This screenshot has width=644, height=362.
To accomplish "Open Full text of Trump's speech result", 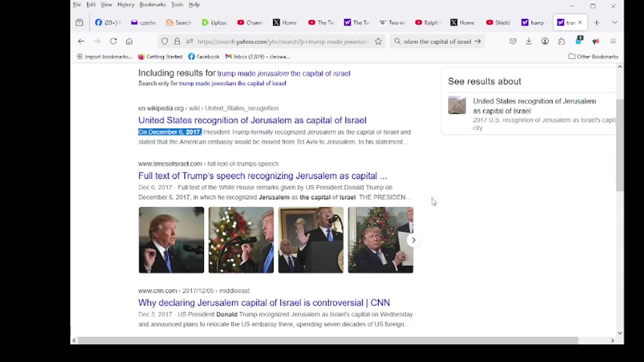I will point(263,176).
